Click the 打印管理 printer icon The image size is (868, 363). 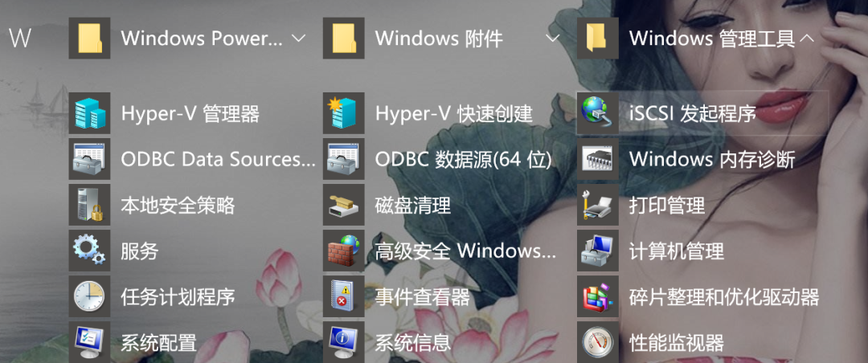598,206
